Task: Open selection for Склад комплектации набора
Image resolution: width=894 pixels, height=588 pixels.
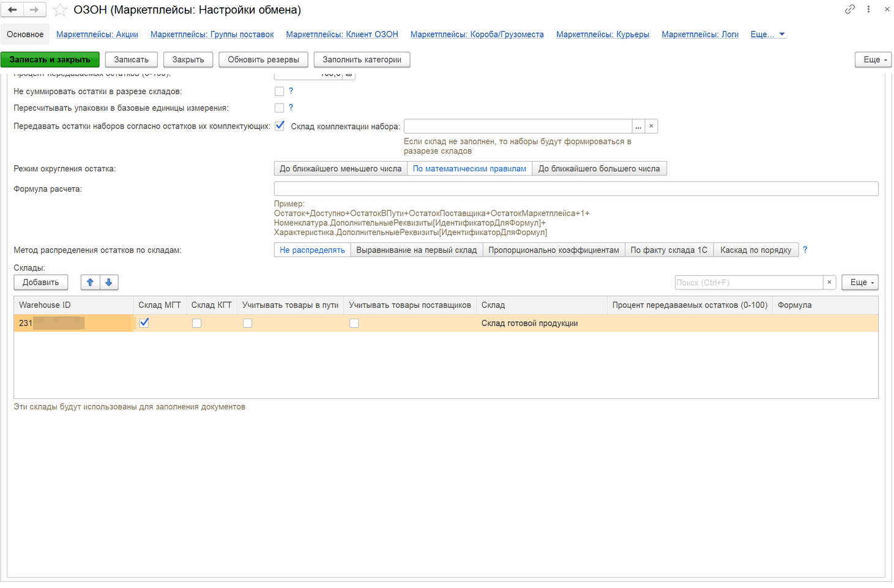Action: [638, 127]
